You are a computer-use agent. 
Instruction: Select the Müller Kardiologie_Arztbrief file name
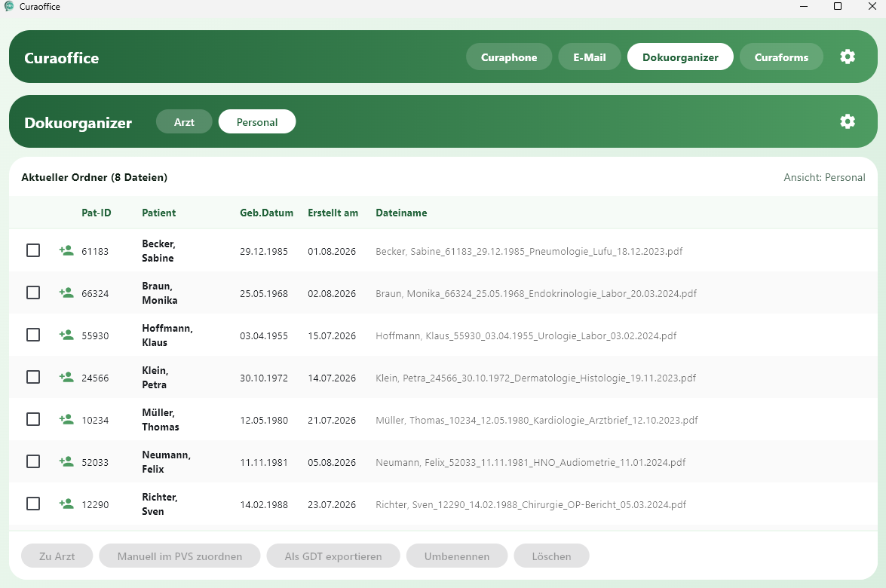coord(537,420)
